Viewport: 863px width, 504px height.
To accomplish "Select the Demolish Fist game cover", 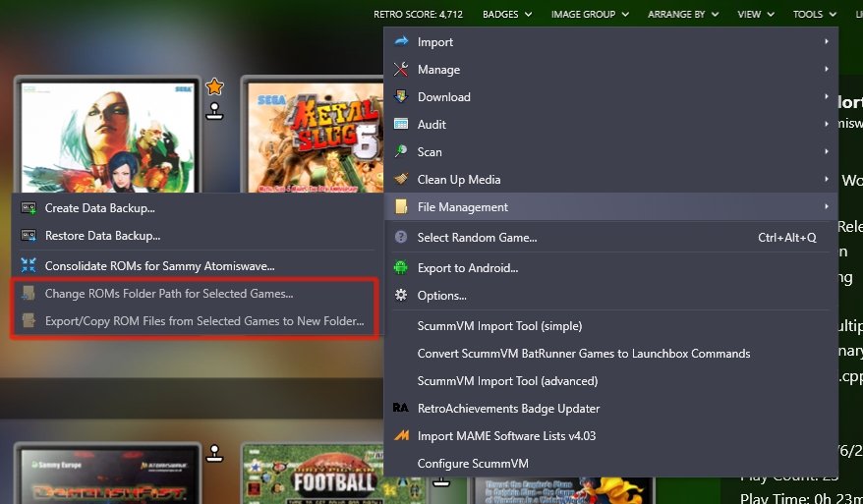I will (x=108, y=475).
